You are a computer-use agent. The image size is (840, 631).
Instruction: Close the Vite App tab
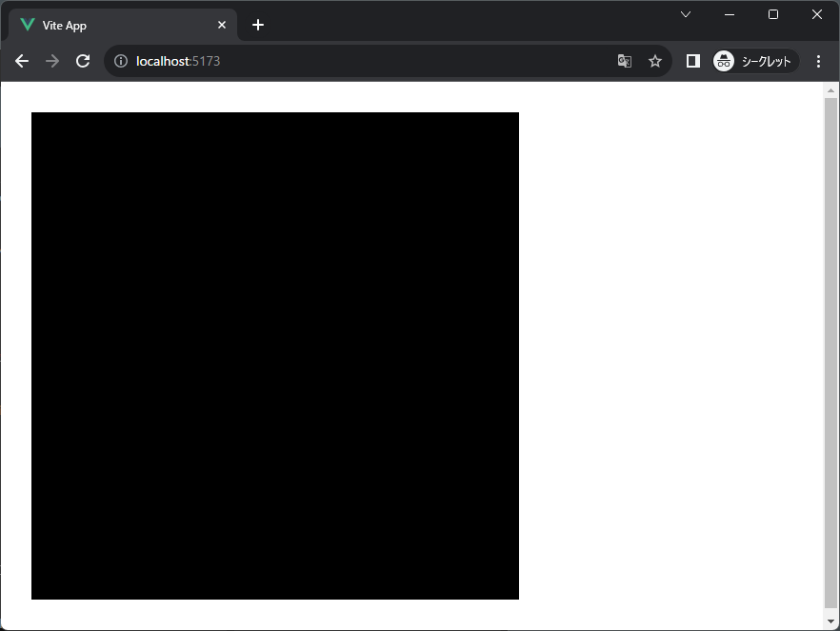pos(222,25)
